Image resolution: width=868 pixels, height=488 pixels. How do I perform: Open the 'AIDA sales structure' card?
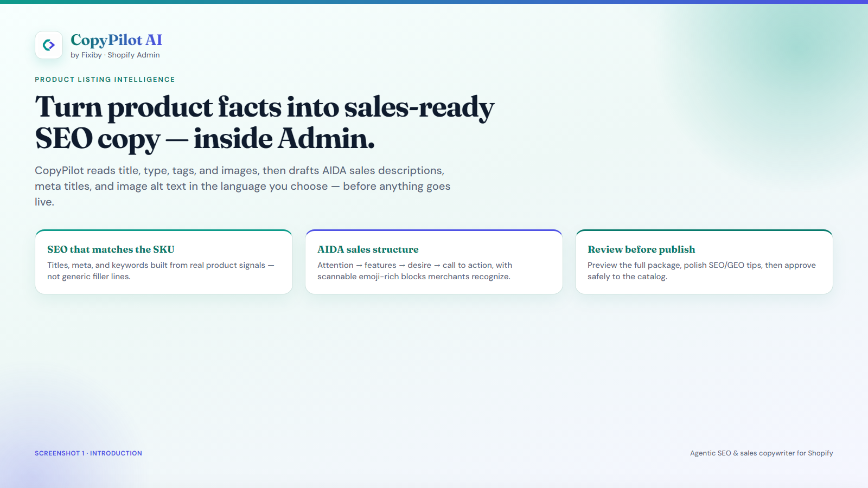pos(434,262)
